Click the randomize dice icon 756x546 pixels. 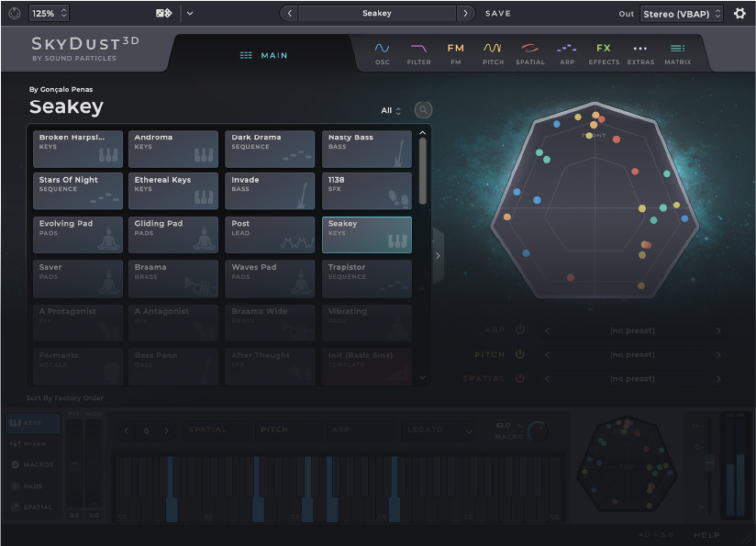[x=164, y=14]
